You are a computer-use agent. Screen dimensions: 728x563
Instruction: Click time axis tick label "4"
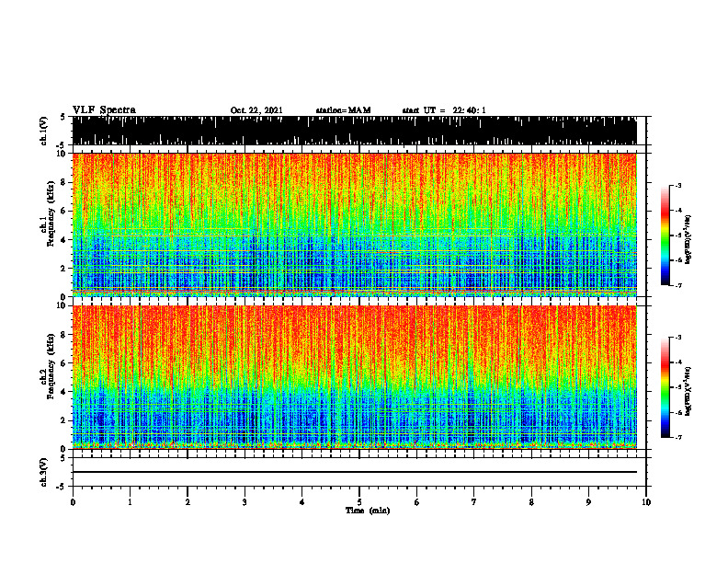tap(302, 502)
